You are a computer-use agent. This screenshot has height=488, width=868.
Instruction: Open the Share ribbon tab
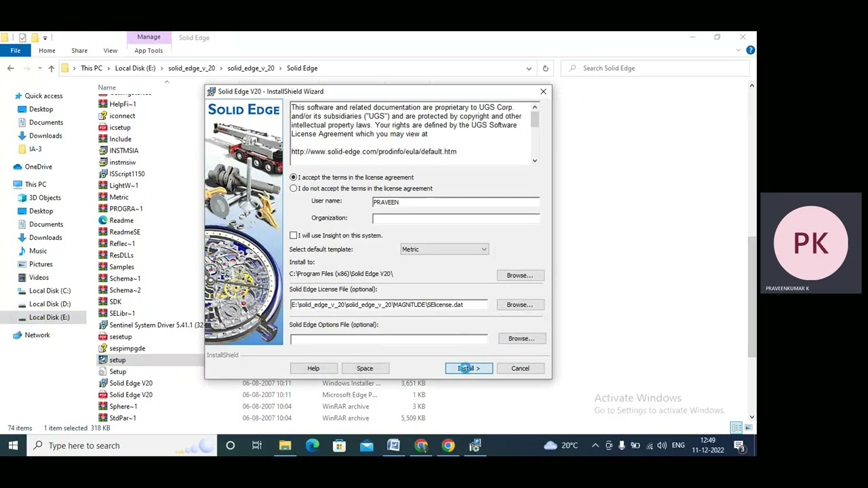(x=79, y=50)
